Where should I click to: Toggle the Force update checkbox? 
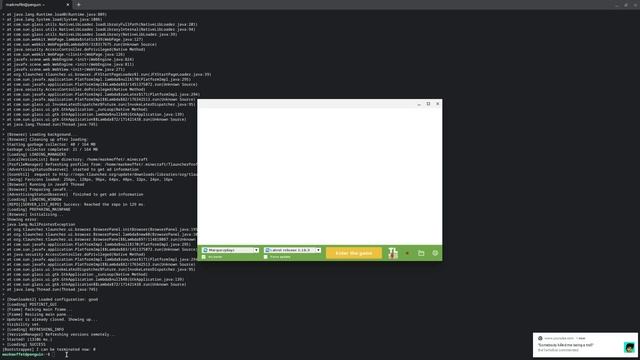click(x=266, y=257)
